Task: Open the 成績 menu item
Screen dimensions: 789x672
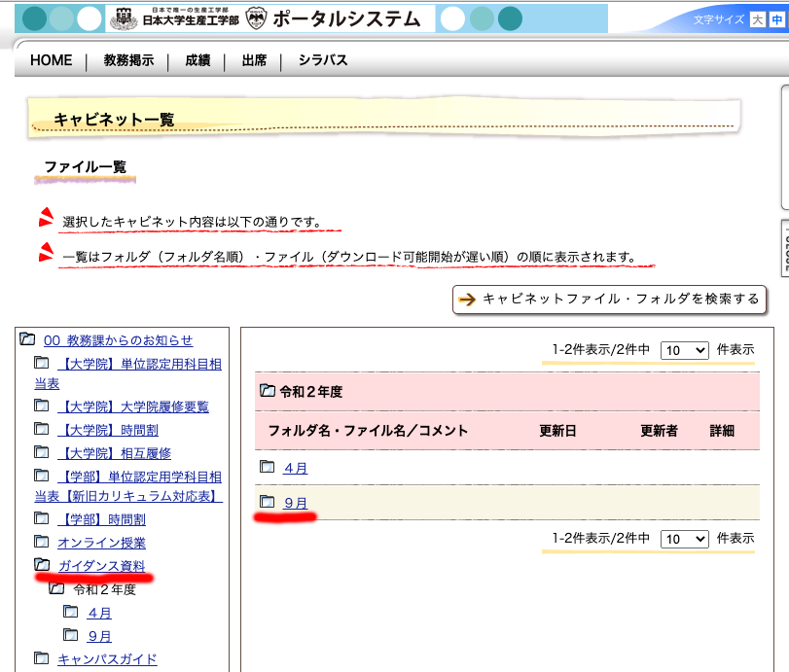Action: pyautogui.click(x=197, y=60)
